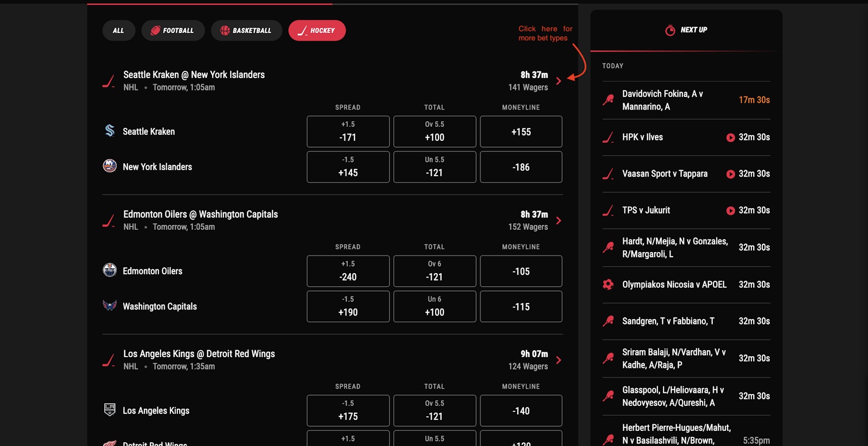Select the All sports filter

[x=118, y=30]
